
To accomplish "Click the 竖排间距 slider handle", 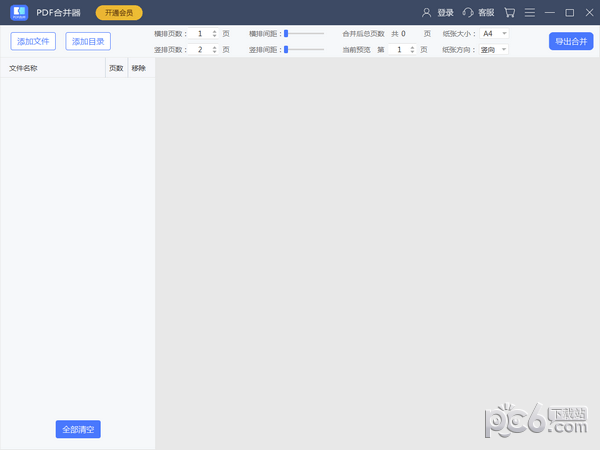I will click(286, 49).
